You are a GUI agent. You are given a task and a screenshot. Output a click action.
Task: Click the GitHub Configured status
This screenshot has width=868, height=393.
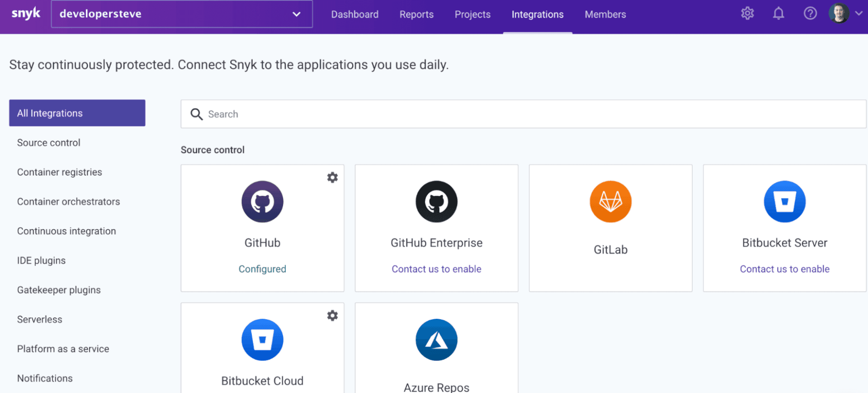point(262,269)
